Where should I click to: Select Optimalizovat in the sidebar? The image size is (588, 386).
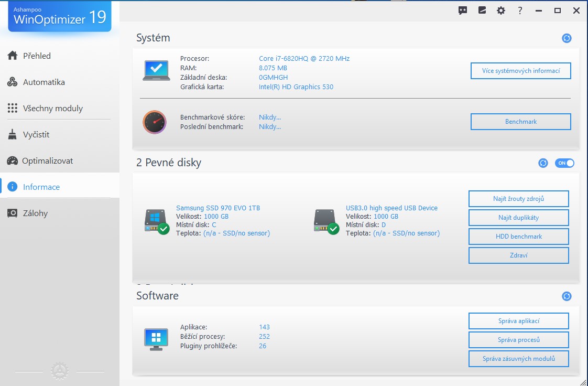coord(60,161)
